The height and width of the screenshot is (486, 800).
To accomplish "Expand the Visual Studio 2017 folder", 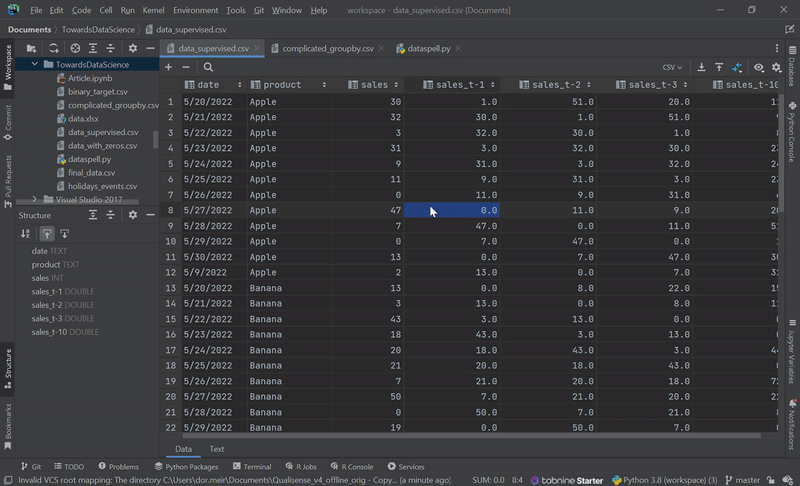I will [35, 199].
